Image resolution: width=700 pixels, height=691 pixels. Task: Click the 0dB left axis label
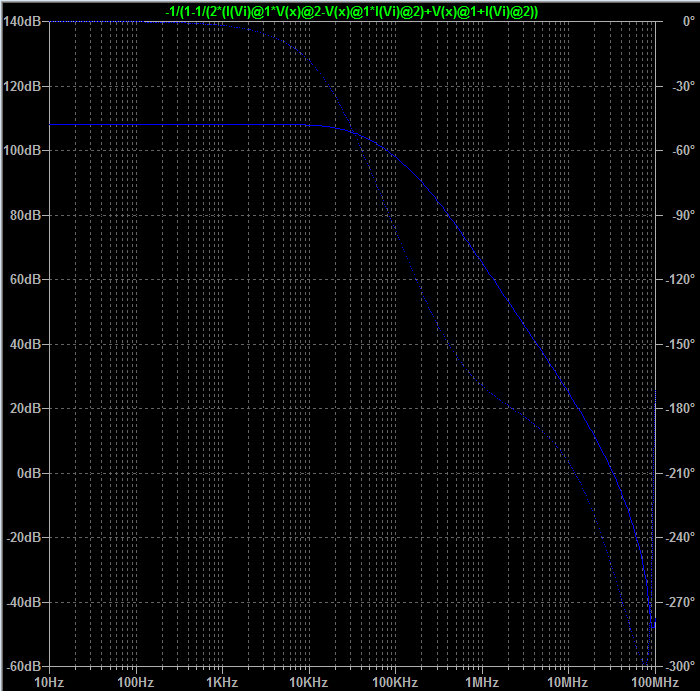click(29, 473)
